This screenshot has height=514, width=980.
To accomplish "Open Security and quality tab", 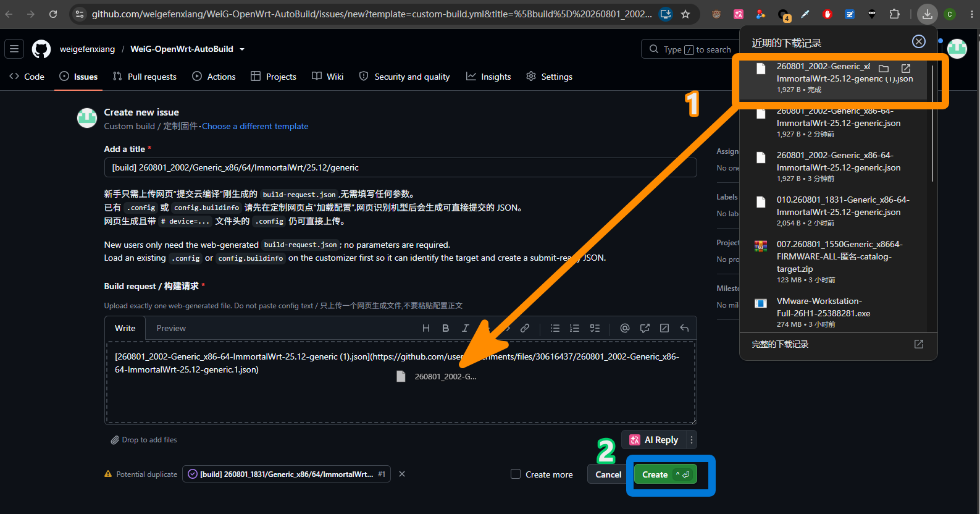I will click(x=404, y=77).
